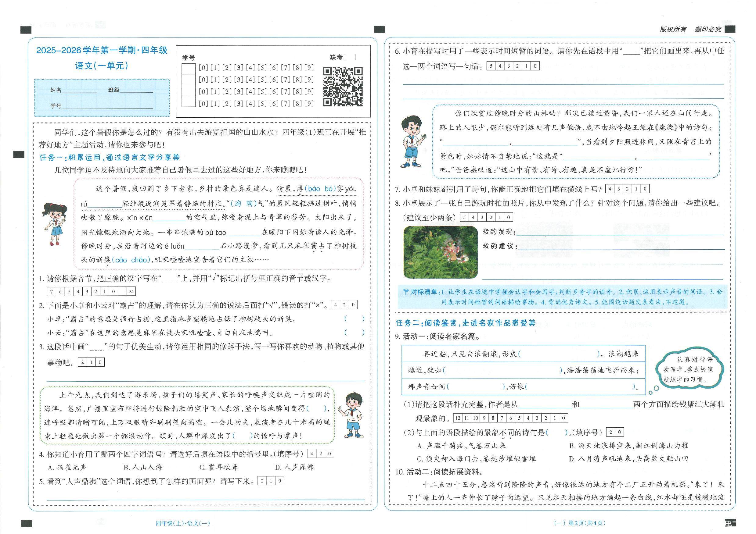Click the pigtailed girl cartoon in red skirt

(55, 224)
